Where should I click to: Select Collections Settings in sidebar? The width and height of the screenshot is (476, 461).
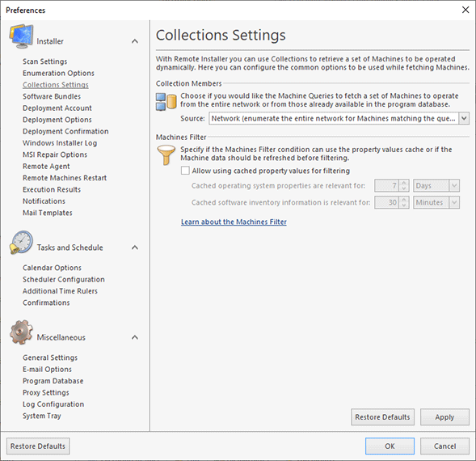click(x=56, y=85)
